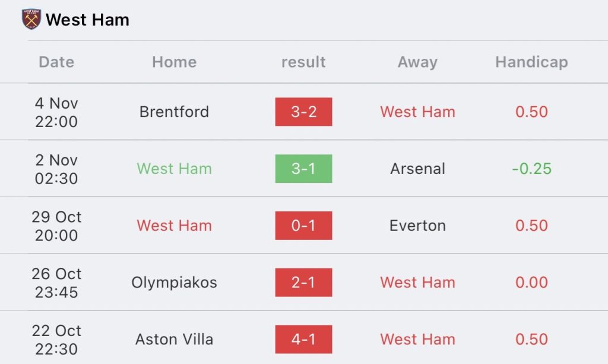Click the Everton team name
Image resolution: width=608 pixels, height=364 pixels.
click(x=417, y=226)
